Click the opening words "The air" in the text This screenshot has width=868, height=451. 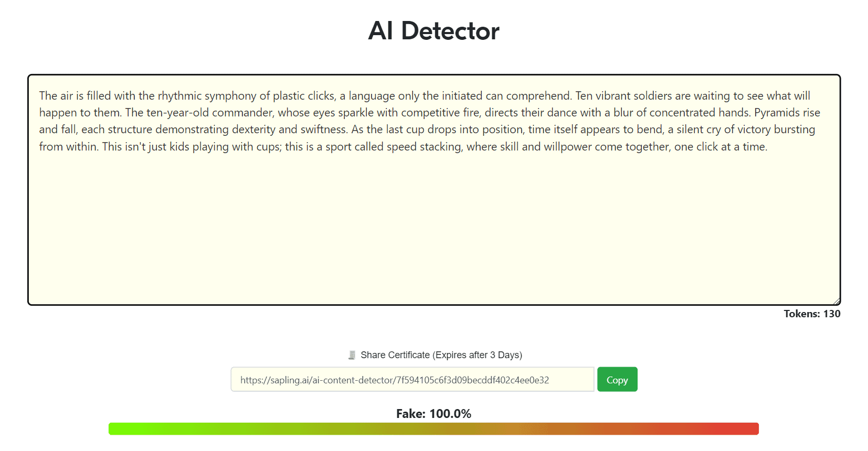coord(56,96)
